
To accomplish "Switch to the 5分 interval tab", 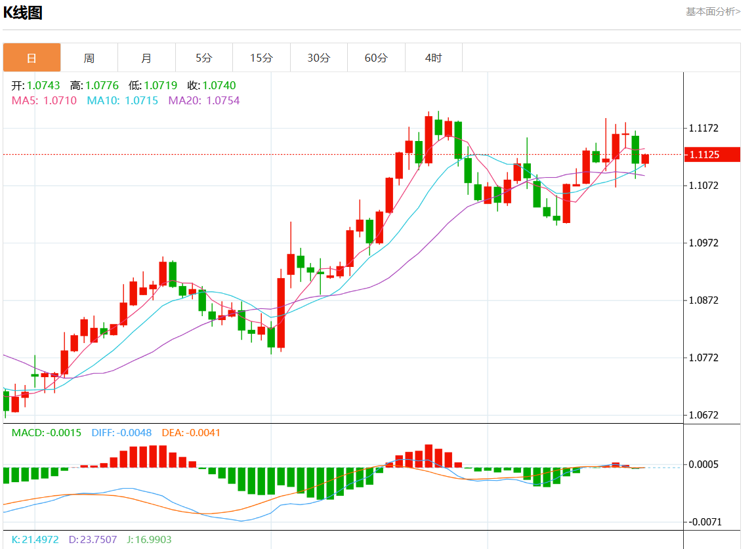I will [203, 58].
